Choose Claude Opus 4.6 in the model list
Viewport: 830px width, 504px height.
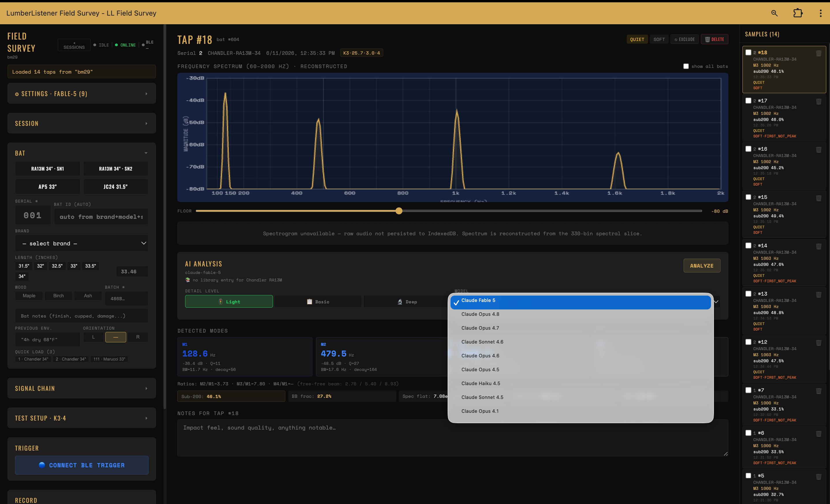click(580, 356)
